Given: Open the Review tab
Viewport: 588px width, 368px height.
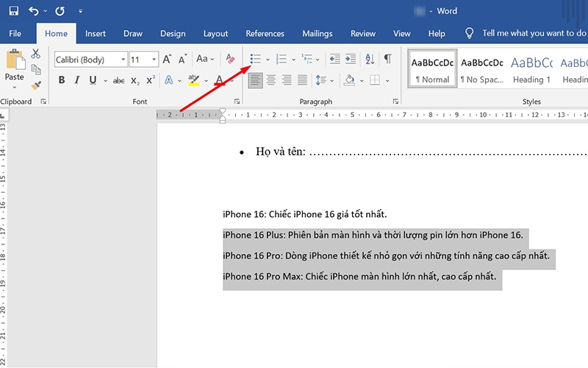Looking at the screenshot, I should pos(363,33).
